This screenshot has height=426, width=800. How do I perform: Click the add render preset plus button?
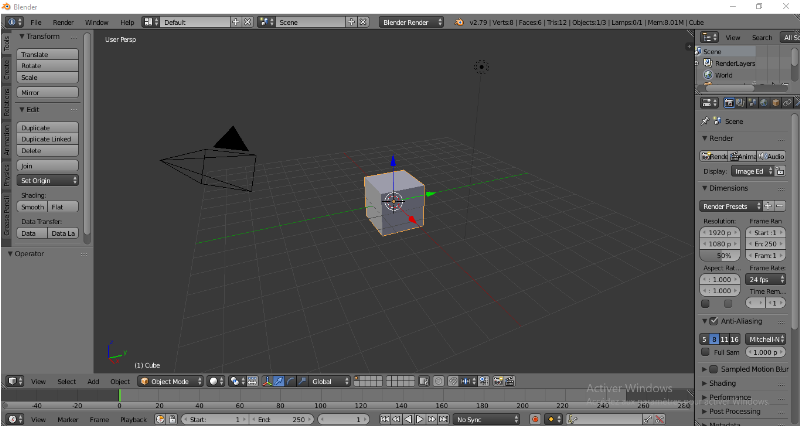(771, 205)
